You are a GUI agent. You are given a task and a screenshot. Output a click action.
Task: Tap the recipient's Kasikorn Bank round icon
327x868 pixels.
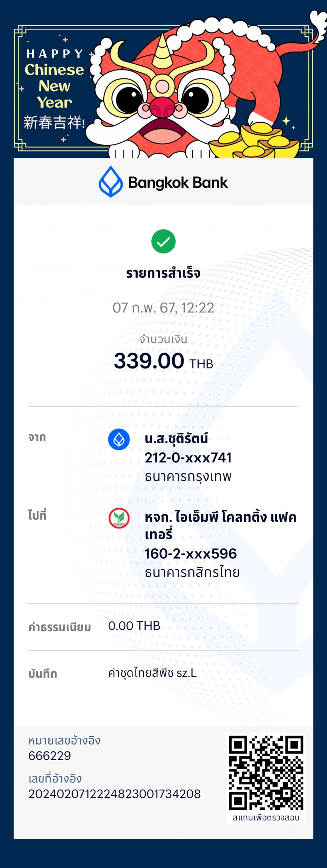coord(119,518)
